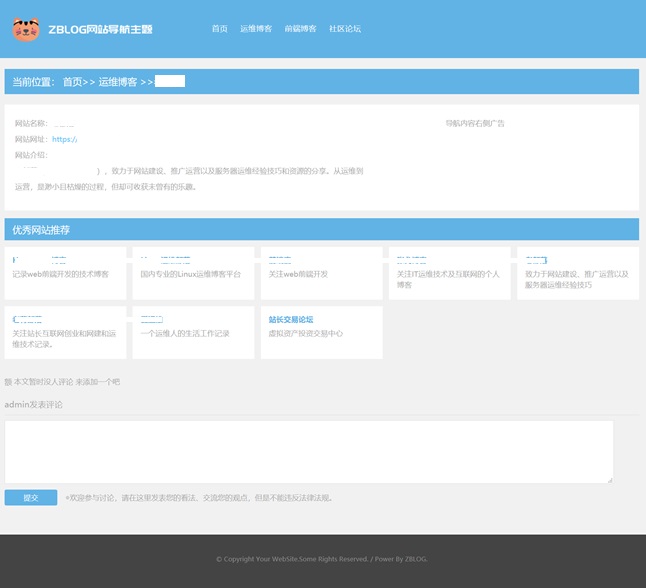The image size is (646, 588).
Task: Open the 站长交易论坛 site link
Action: coord(291,320)
